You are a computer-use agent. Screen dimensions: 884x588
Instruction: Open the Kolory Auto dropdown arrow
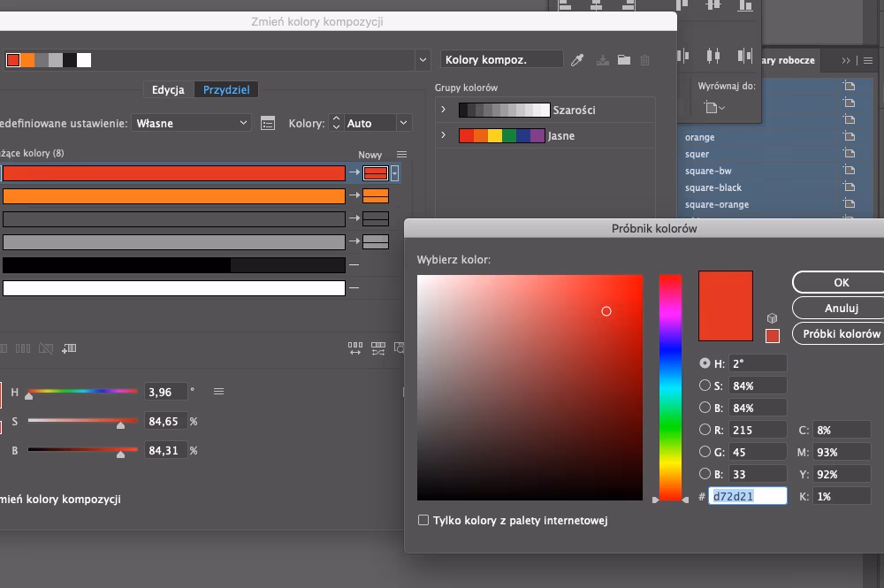point(404,123)
